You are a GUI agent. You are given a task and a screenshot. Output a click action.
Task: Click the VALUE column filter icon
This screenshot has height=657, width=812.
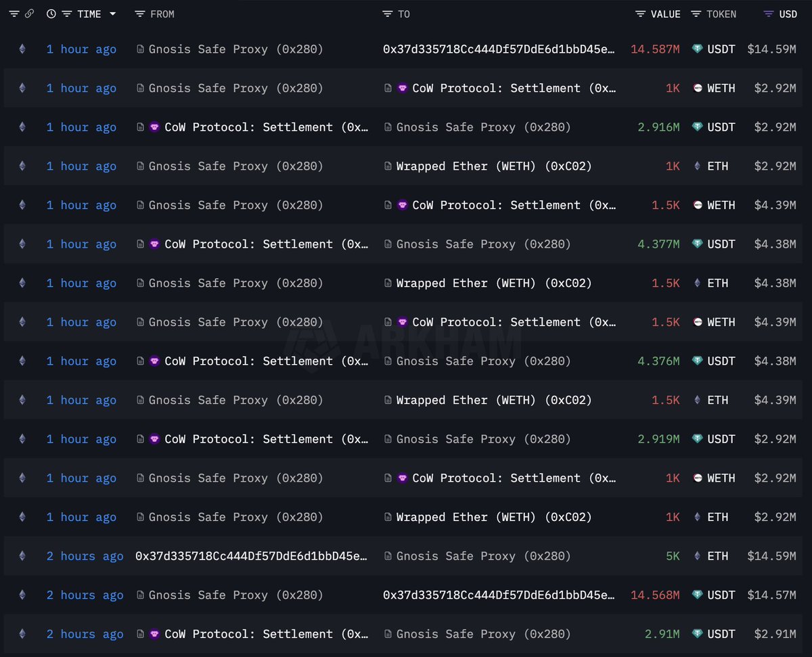pos(640,14)
